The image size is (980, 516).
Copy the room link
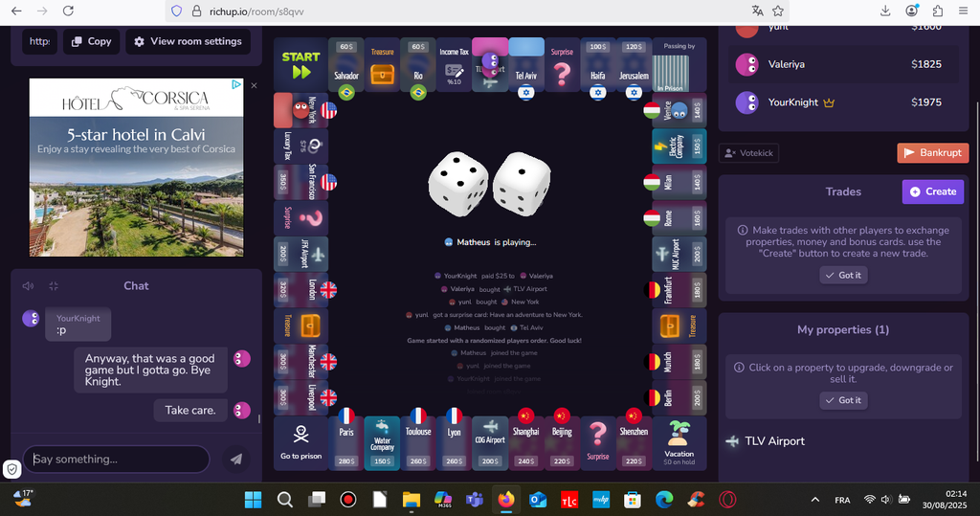coord(91,41)
